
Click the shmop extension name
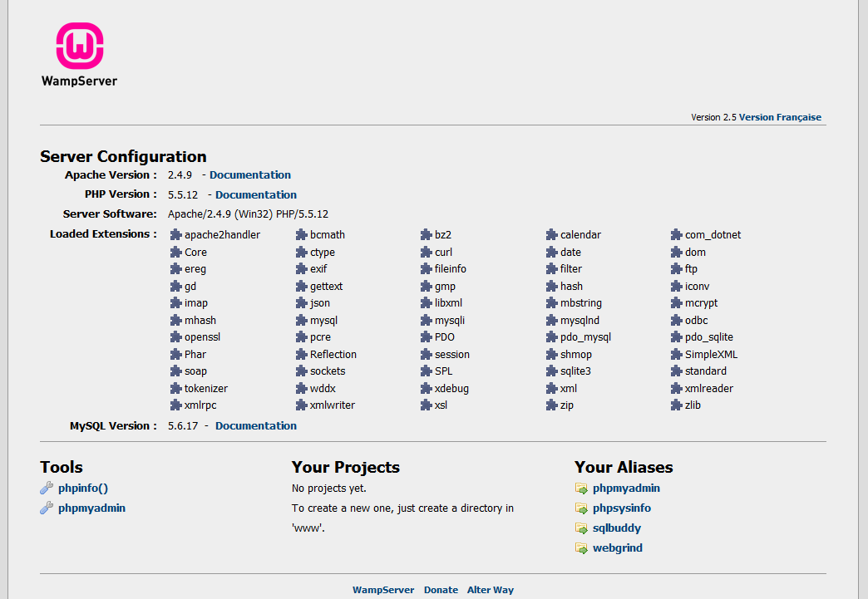[575, 355]
